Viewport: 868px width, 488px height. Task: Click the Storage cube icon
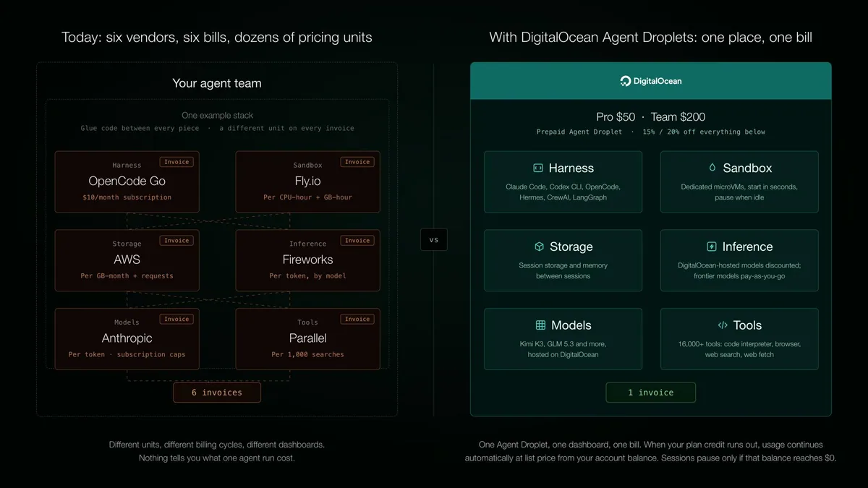[x=539, y=247]
